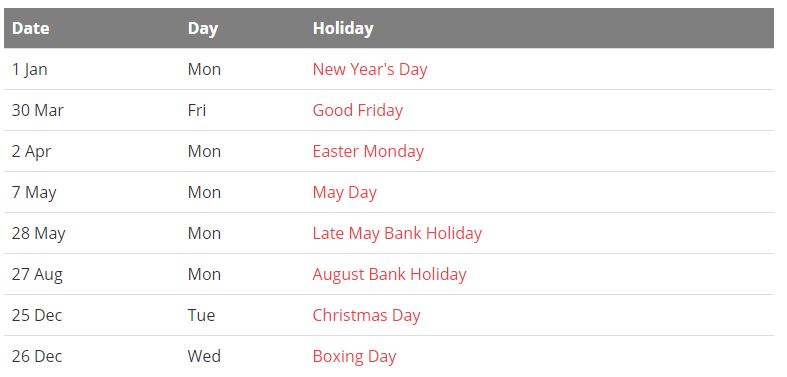Open the Late May Bank Holiday link
The height and width of the screenshot is (377, 787).
[x=397, y=233]
